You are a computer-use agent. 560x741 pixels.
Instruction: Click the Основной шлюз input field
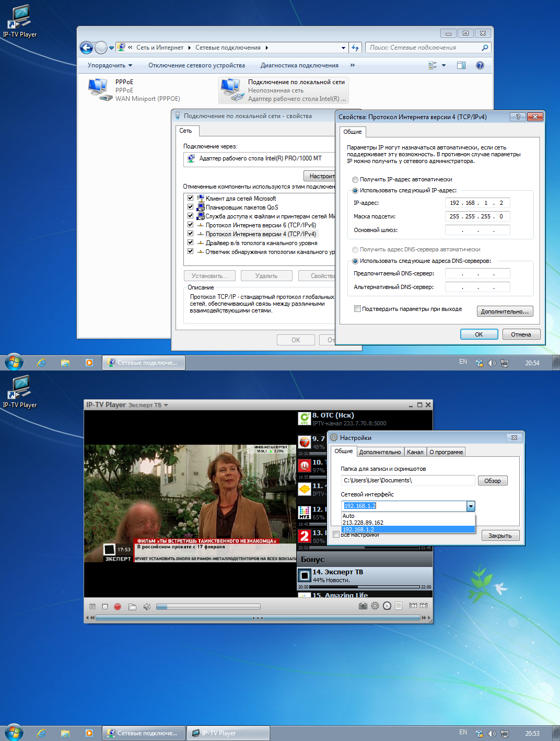coord(477,230)
